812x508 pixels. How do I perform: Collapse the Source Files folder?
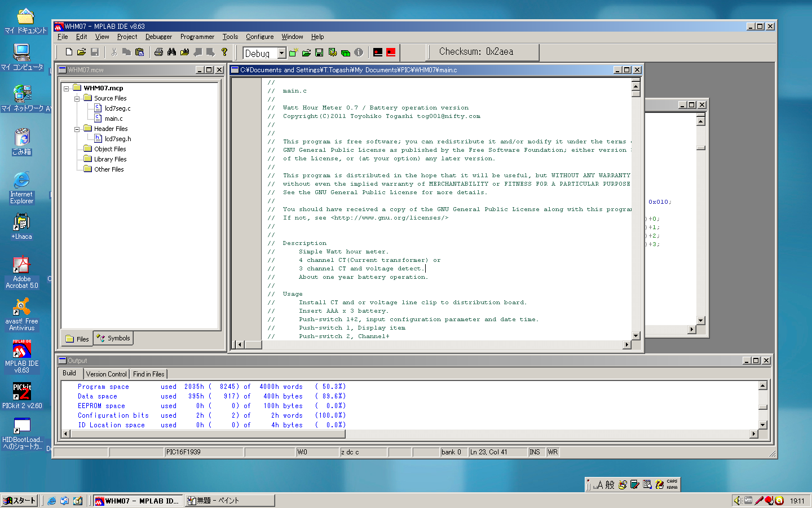click(x=77, y=98)
